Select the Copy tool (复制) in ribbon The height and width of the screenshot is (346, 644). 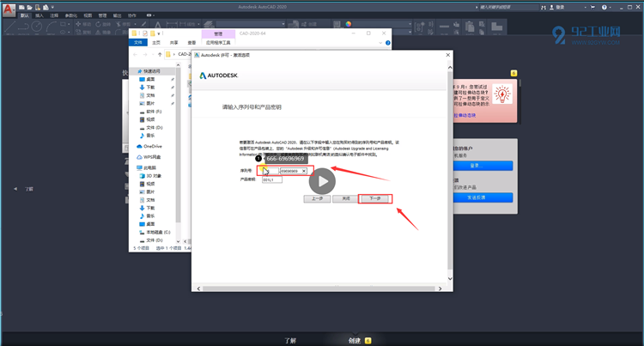pyautogui.click(x=83, y=32)
